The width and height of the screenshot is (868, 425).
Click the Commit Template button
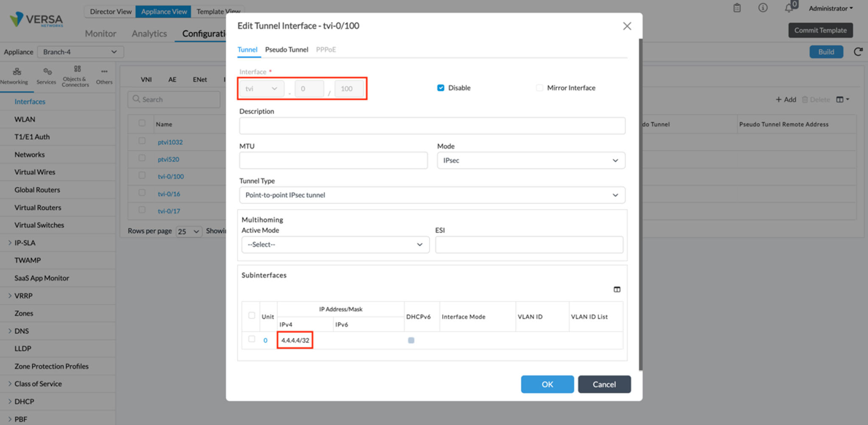click(820, 30)
